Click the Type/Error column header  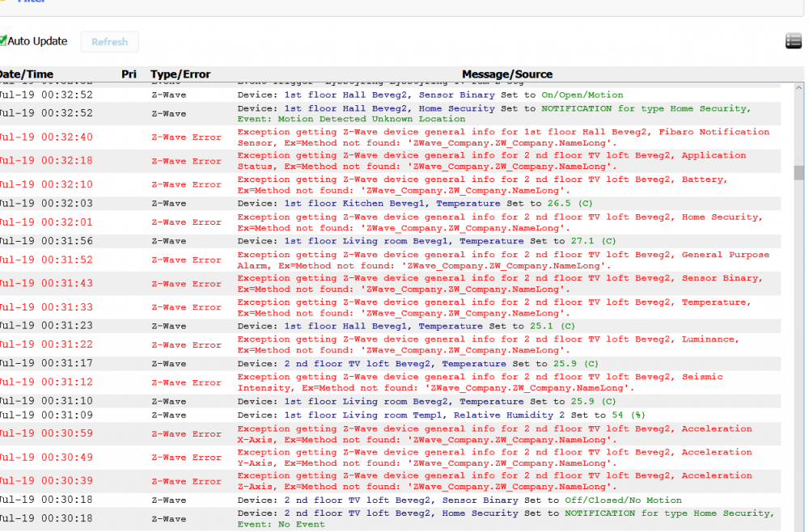180,74
